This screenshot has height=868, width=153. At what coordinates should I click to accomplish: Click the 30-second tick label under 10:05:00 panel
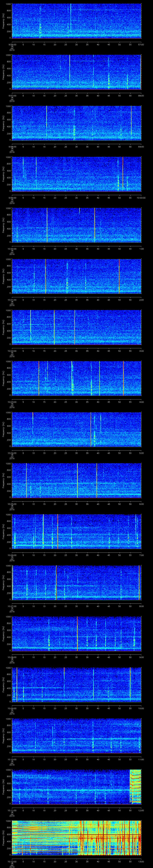(77, 504)
